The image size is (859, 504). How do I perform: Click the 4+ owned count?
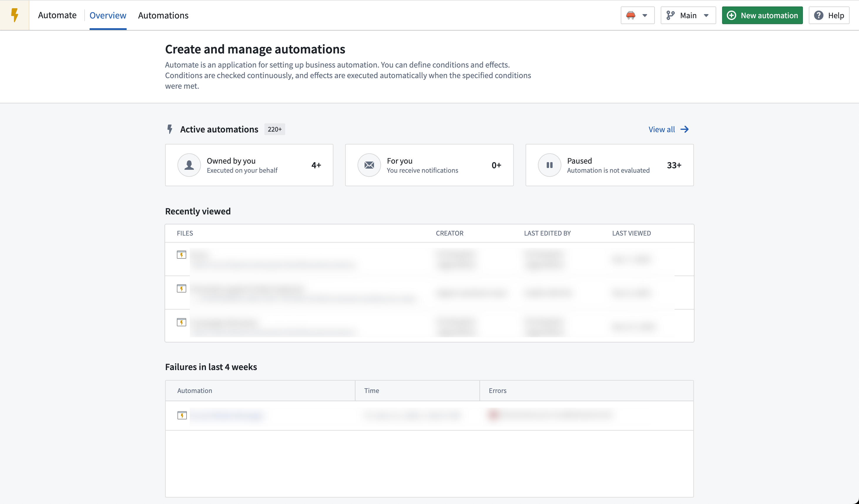[316, 165]
